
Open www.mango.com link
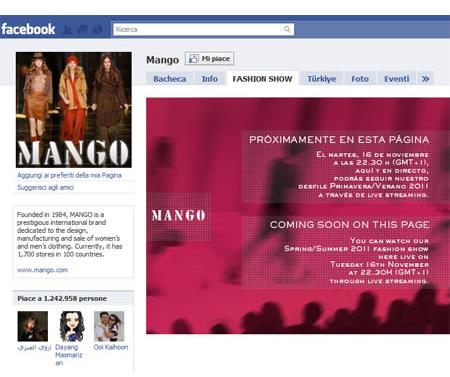tap(42, 270)
